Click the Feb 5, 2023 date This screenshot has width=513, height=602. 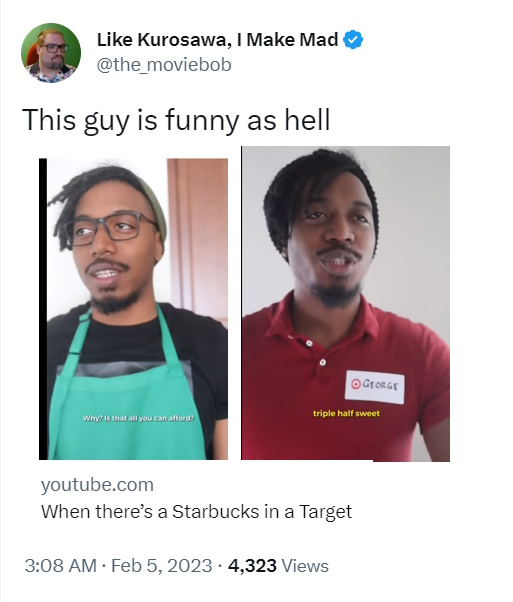[x=162, y=566]
